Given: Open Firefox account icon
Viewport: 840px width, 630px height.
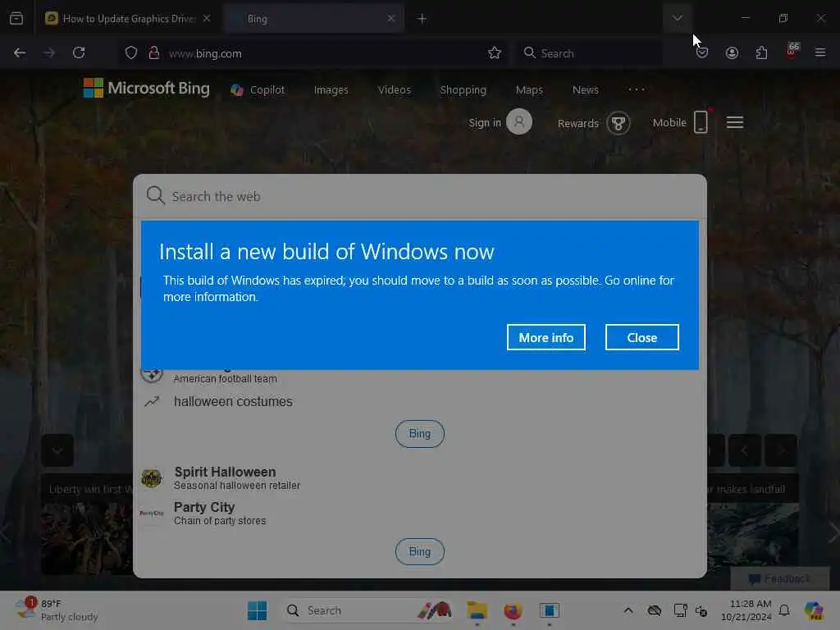Looking at the screenshot, I should 732,53.
